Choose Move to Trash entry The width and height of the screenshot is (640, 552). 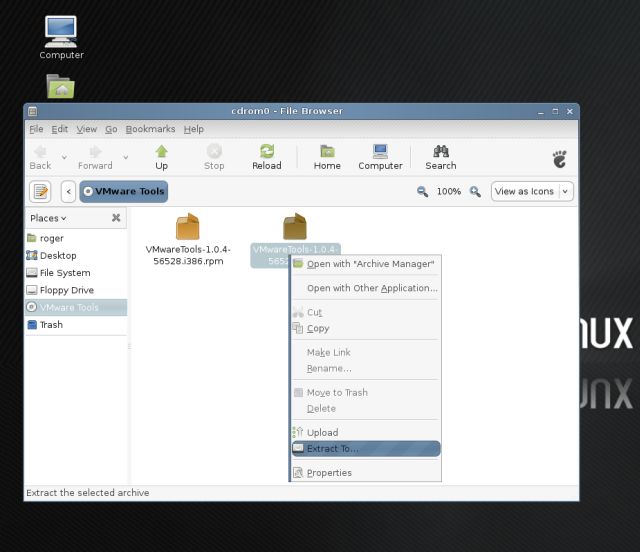(366, 393)
